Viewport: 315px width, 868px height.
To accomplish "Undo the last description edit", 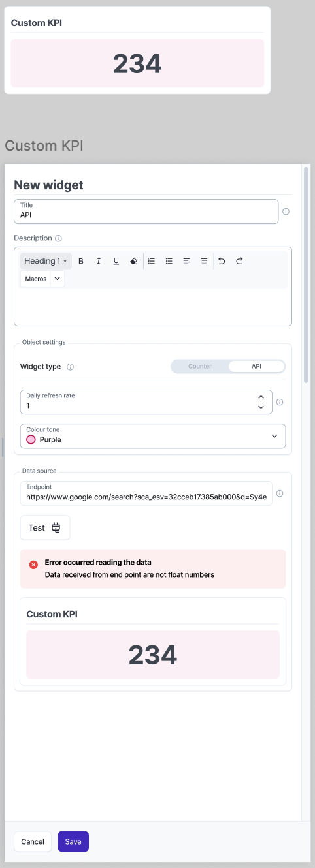I will 222,261.
